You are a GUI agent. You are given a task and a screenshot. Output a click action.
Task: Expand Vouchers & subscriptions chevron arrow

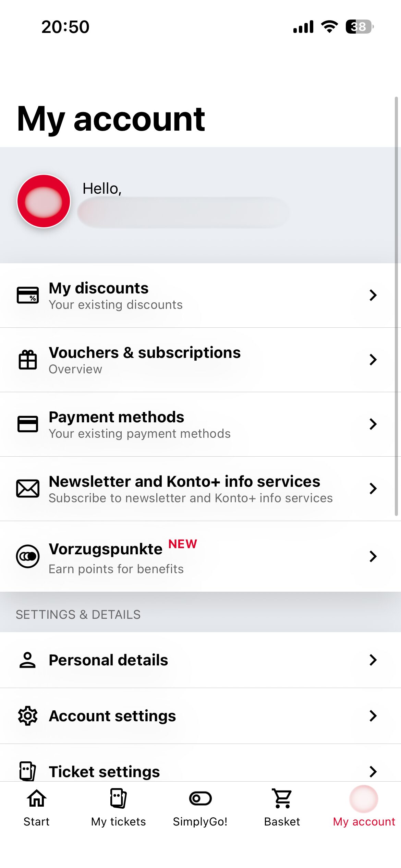[x=373, y=360]
